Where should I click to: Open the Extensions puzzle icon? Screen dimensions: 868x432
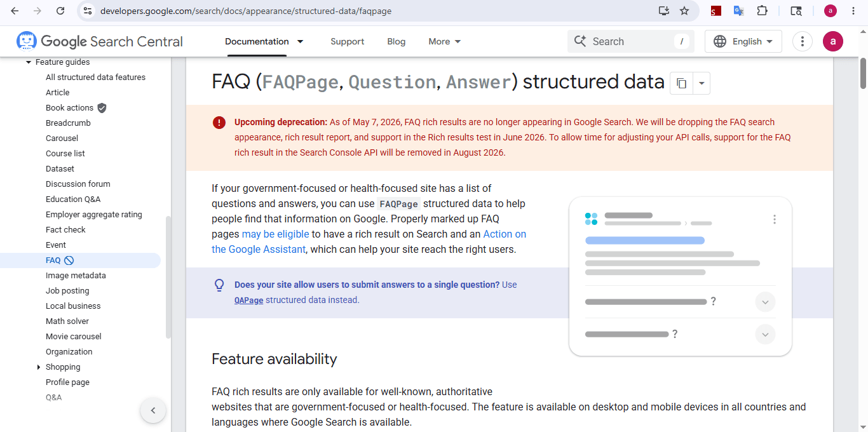(x=762, y=11)
